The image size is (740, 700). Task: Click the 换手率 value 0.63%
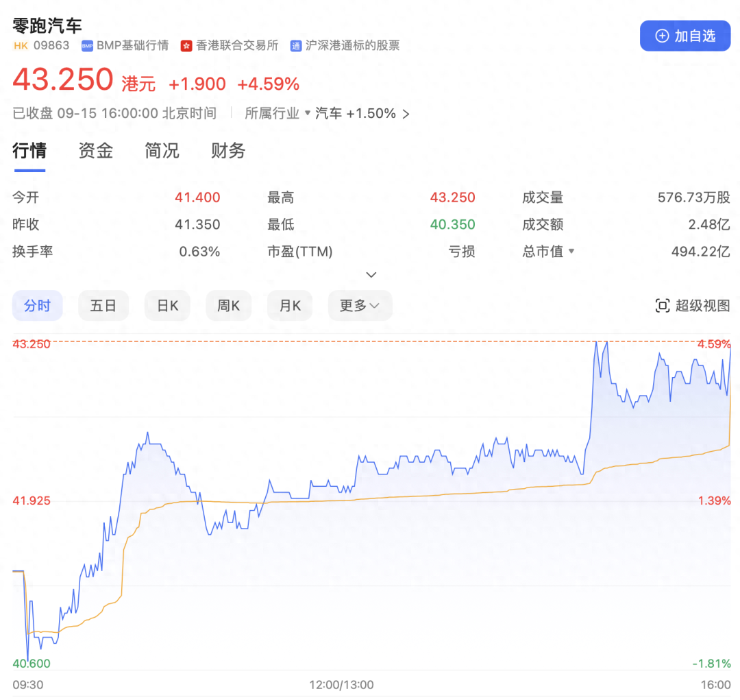[199, 252]
